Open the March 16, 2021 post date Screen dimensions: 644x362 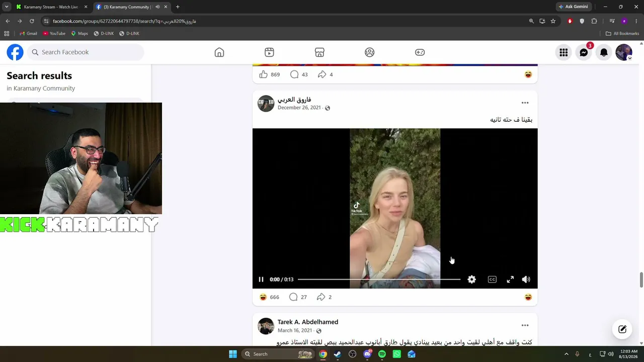click(x=295, y=330)
